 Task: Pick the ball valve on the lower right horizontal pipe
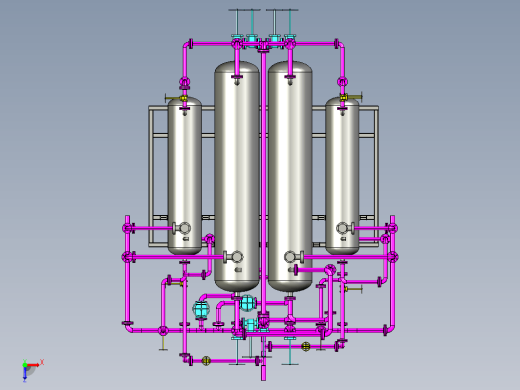coord(306,346)
